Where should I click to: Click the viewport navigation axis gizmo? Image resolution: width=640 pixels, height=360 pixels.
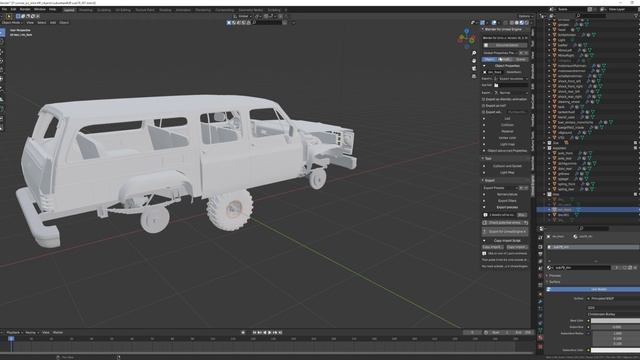(466, 39)
